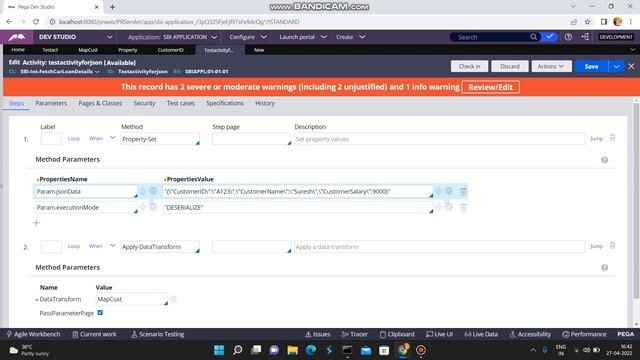Go to Home tab
This screenshot has width=640, height=360.
point(18,50)
